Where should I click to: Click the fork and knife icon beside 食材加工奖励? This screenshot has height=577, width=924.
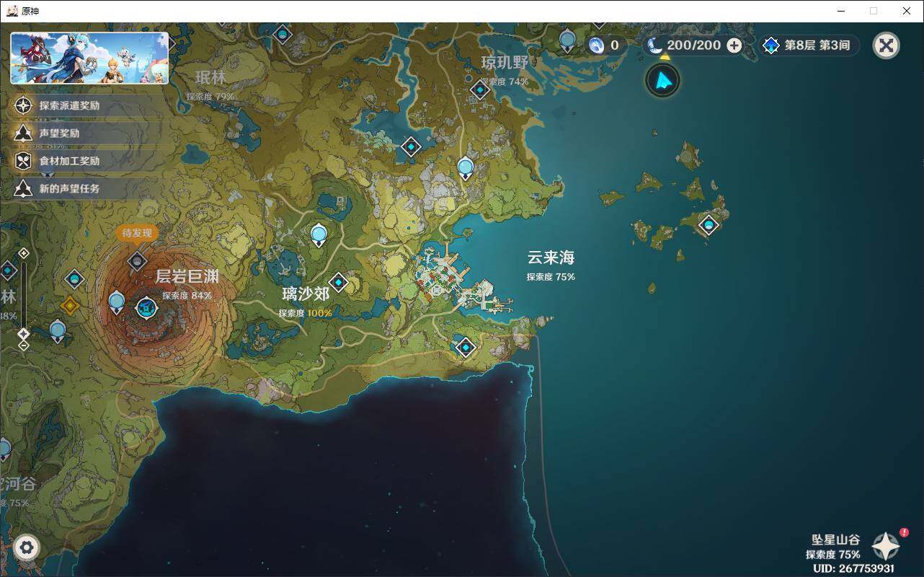pyautogui.click(x=24, y=161)
